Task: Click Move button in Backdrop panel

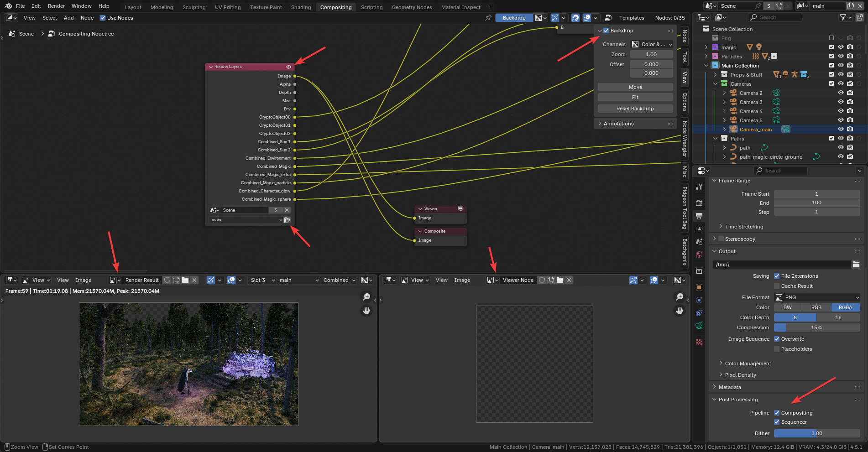Action: [635, 87]
